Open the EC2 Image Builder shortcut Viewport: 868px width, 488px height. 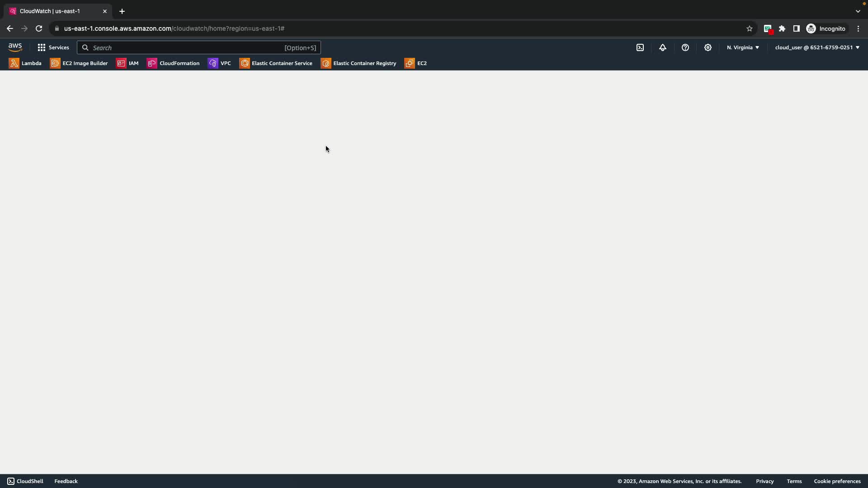pyautogui.click(x=79, y=63)
